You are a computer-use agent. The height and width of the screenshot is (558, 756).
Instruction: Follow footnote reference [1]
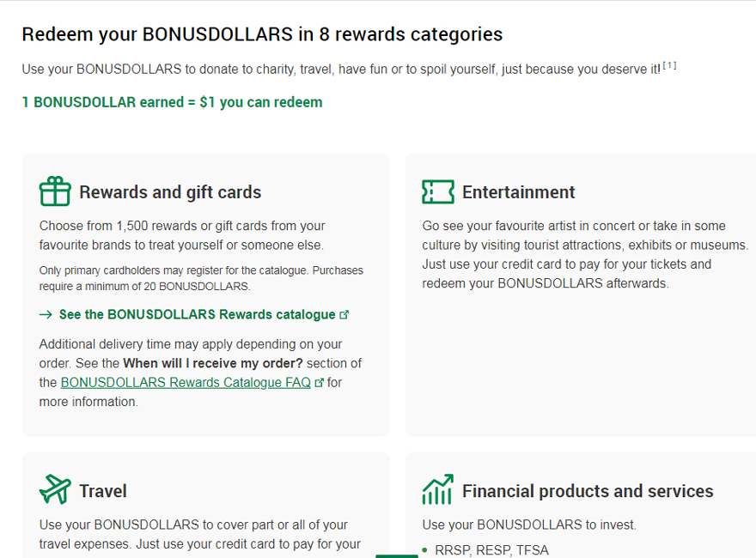point(669,65)
